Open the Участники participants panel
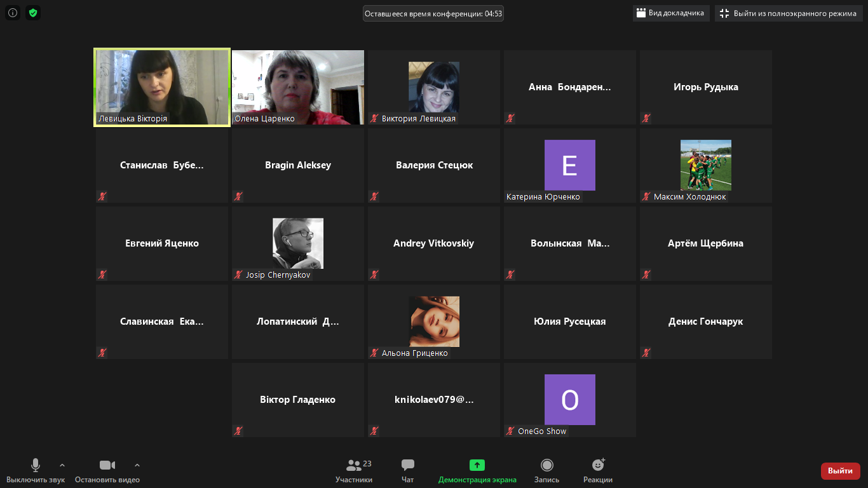Image resolution: width=868 pixels, height=488 pixels. click(354, 471)
